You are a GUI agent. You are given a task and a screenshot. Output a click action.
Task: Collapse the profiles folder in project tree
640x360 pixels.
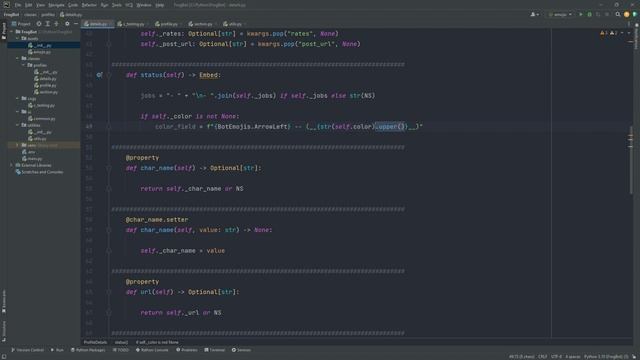(x=23, y=65)
